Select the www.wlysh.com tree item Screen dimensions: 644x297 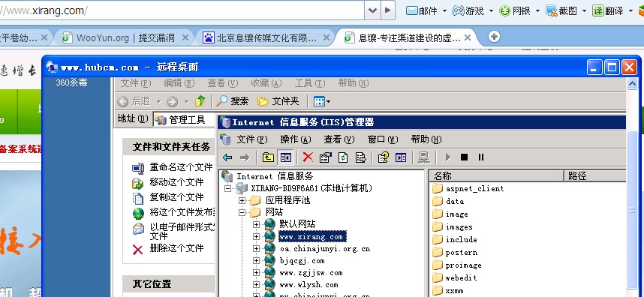point(308,285)
